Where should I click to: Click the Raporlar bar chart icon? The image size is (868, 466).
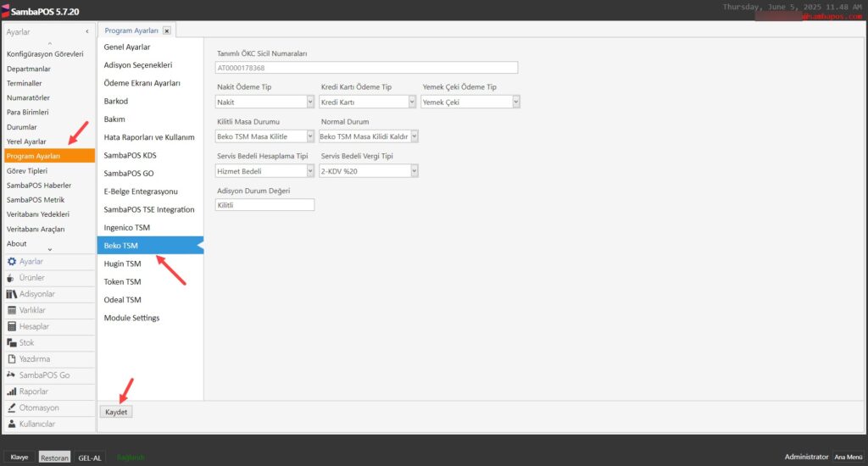click(11, 391)
